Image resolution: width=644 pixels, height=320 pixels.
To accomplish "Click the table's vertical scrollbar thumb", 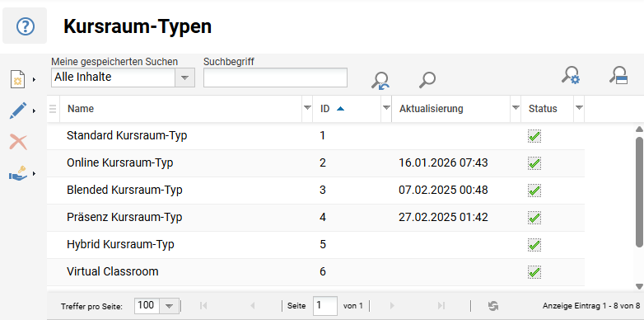I will tap(640, 191).
